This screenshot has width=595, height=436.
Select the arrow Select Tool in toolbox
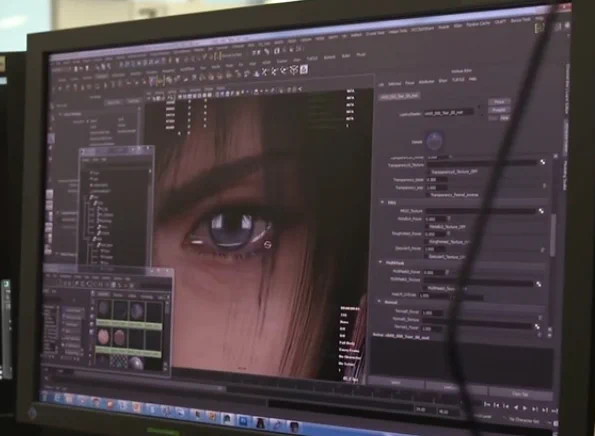coord(52,106)
